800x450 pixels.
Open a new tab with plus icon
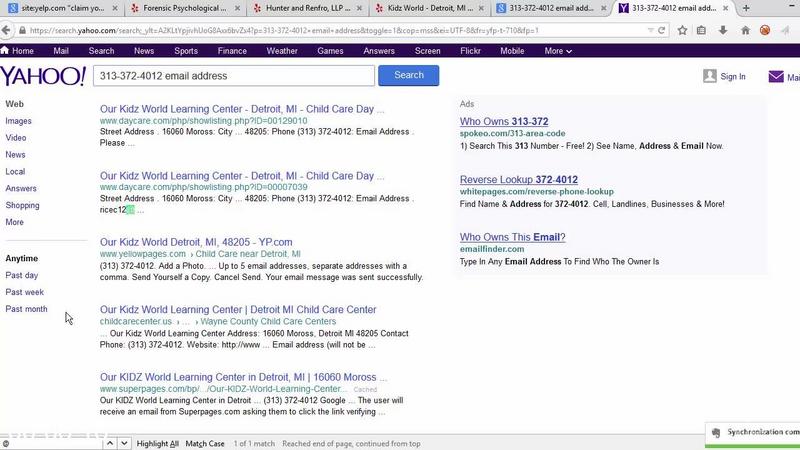click(746, 8)
